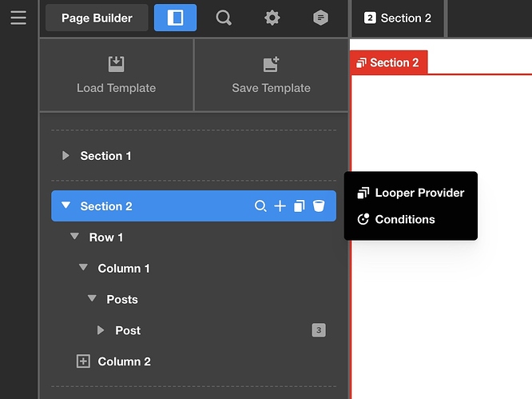
Task: Expand Section 1 in the outline
Action: (x=66, y=156)
